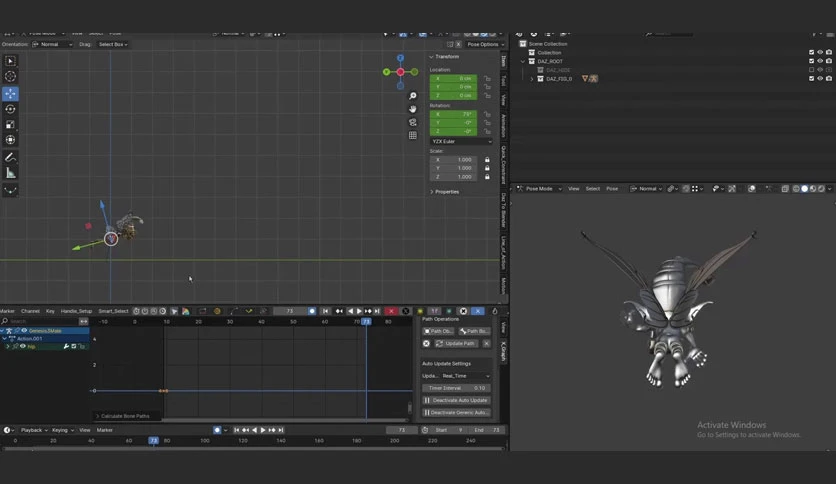Select the Select Box tool
The image size is (836, 484).
(10, 61)
